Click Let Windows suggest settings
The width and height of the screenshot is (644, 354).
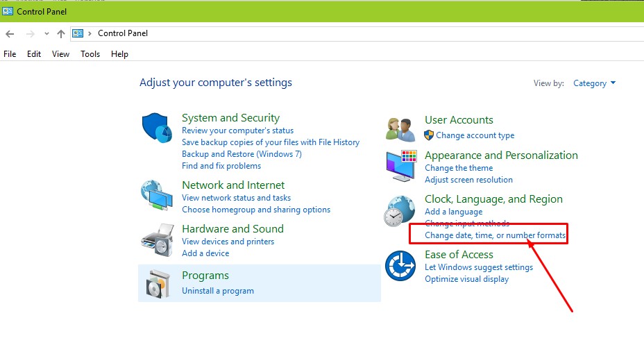tap(479, 267)
